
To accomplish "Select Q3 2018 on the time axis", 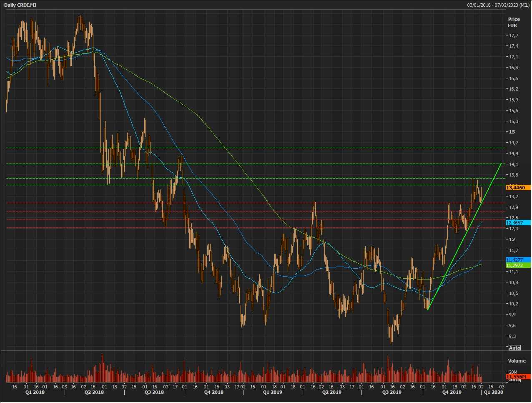I will click(154, 392).
